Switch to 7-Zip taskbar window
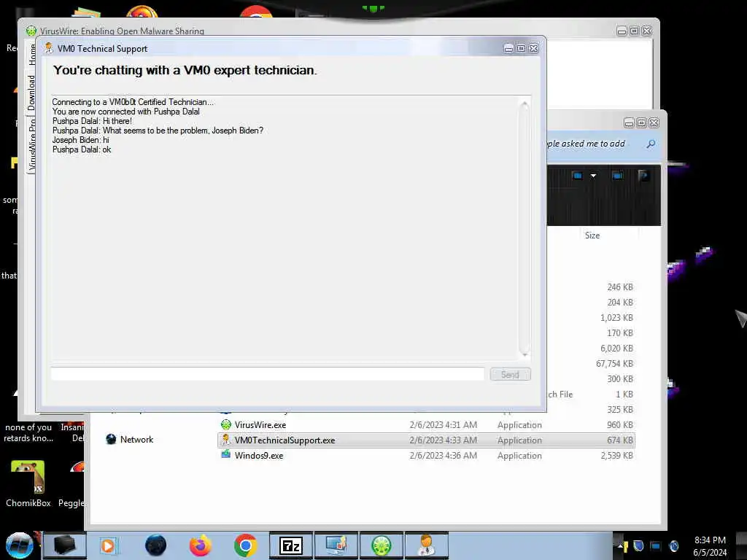Viewport: 747px width, 560px height. [x=291, y=545]
